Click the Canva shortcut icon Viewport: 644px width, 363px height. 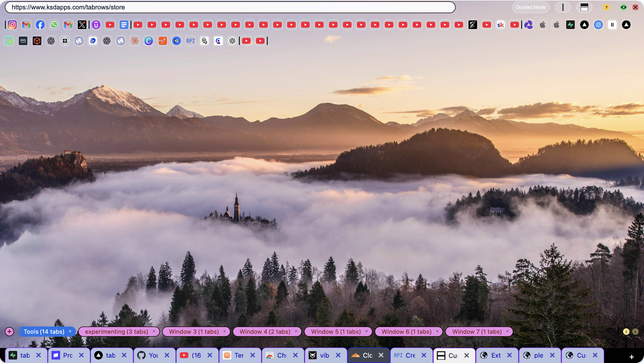pyautogui.click(x=149, y=41)
